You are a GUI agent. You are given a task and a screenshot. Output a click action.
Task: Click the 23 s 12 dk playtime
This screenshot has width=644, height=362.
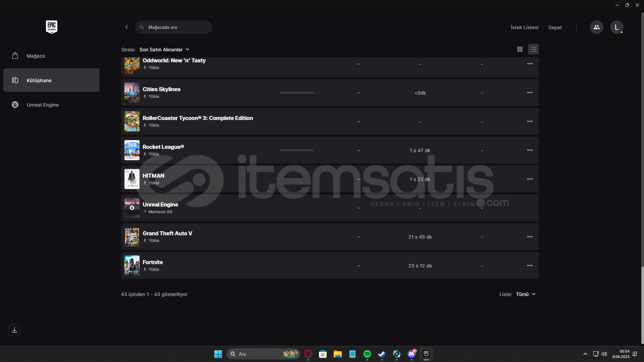[420, 266]
